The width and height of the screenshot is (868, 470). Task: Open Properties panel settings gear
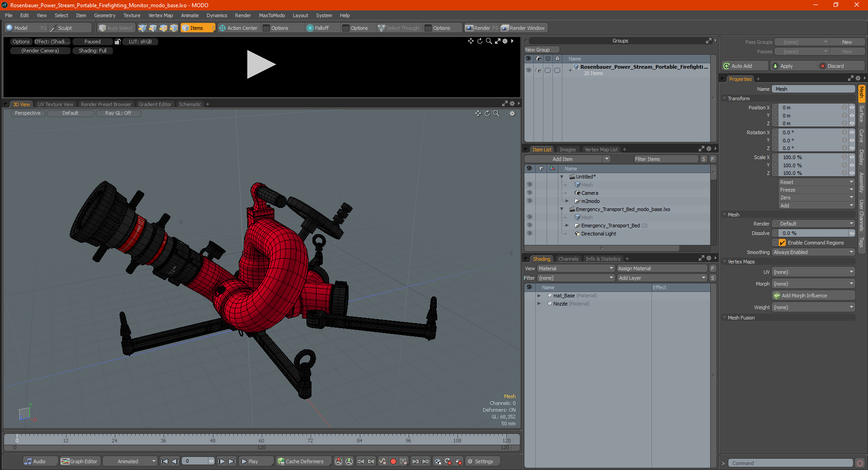[858, 79]
